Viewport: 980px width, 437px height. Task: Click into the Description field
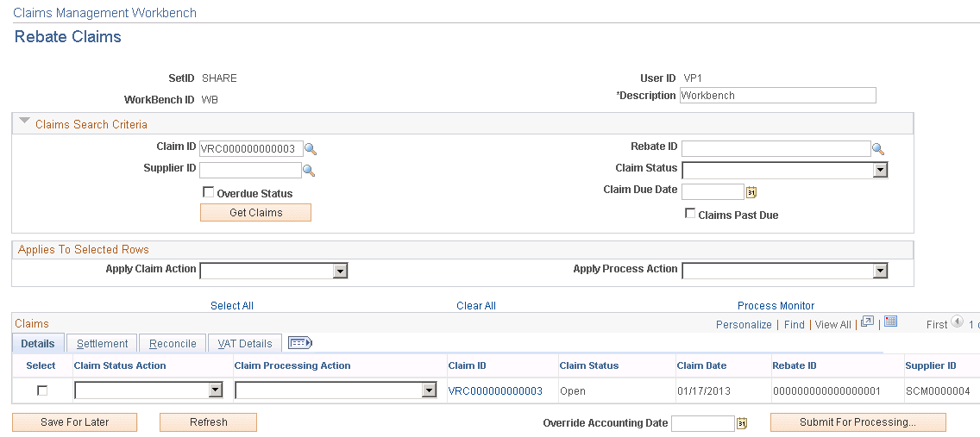click(777, 95)
